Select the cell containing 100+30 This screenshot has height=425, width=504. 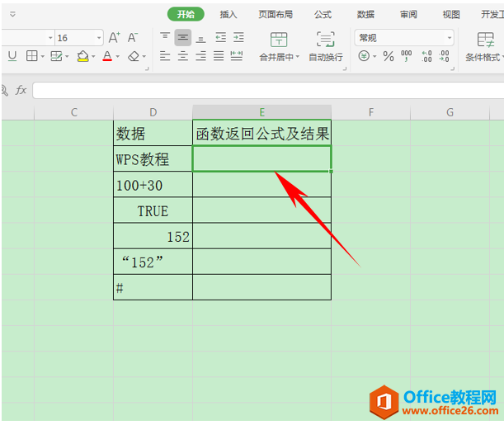click(x=153, y=184)
